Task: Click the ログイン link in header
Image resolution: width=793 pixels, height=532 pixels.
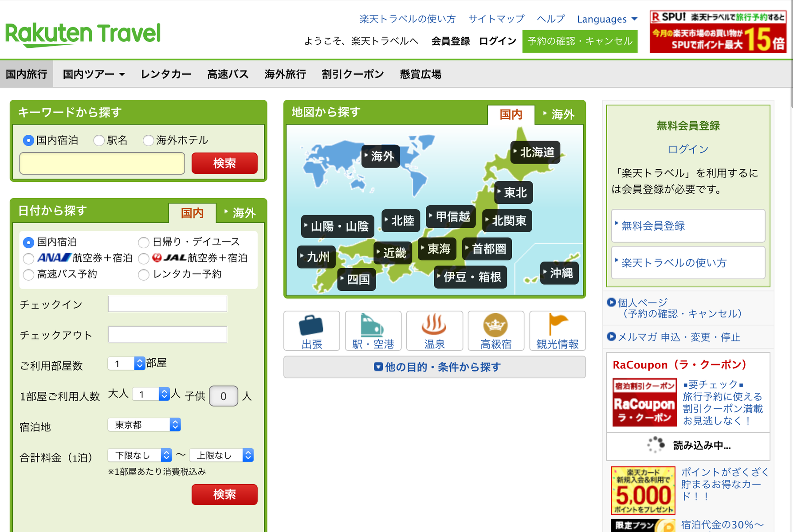Action: (x=498, y=41)
